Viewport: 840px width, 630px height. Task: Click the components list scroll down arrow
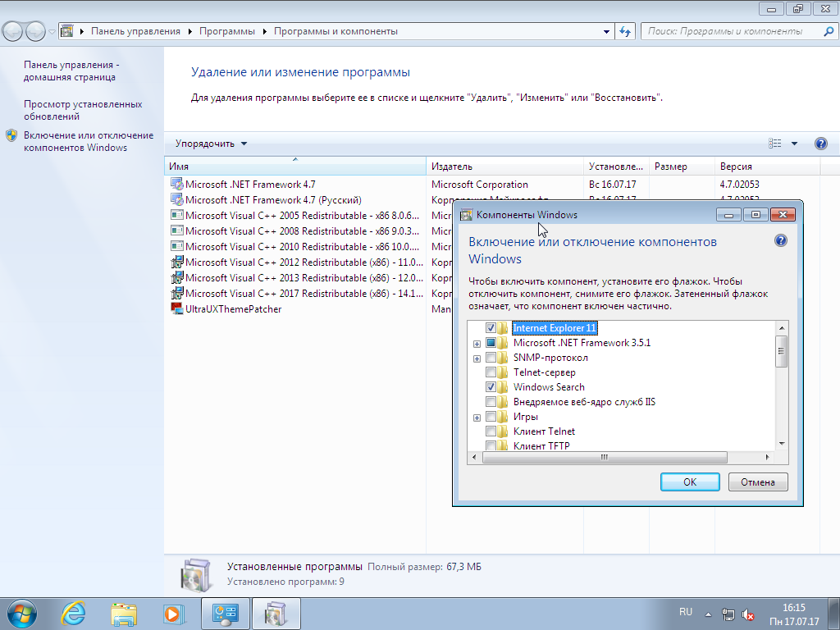click(782, 444)
